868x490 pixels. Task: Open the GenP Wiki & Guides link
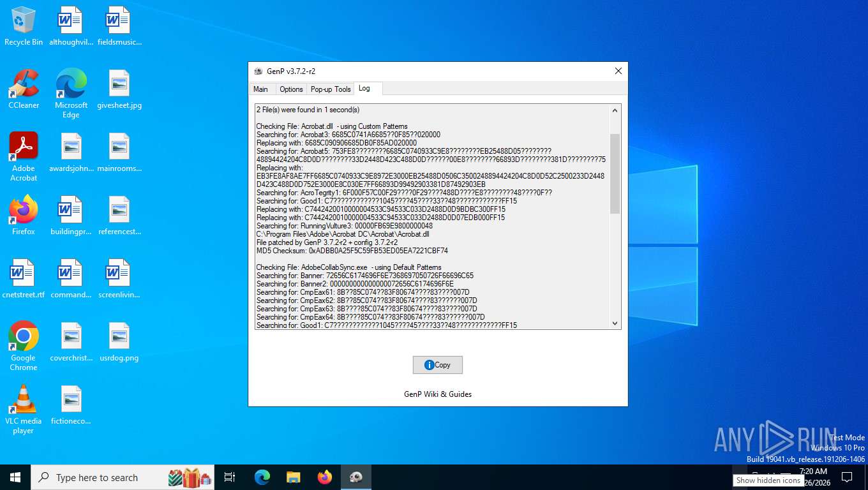pyautogui.click(x=438, y=394)
